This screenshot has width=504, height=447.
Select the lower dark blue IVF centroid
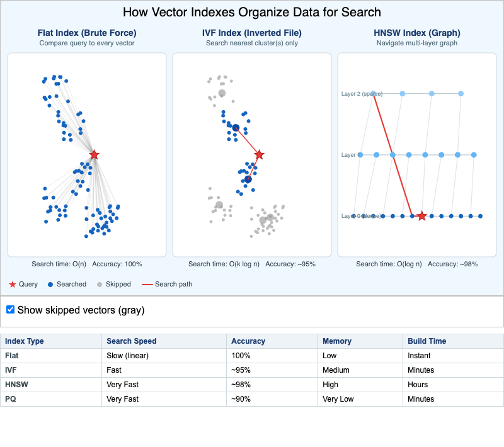tap(248, 179)
